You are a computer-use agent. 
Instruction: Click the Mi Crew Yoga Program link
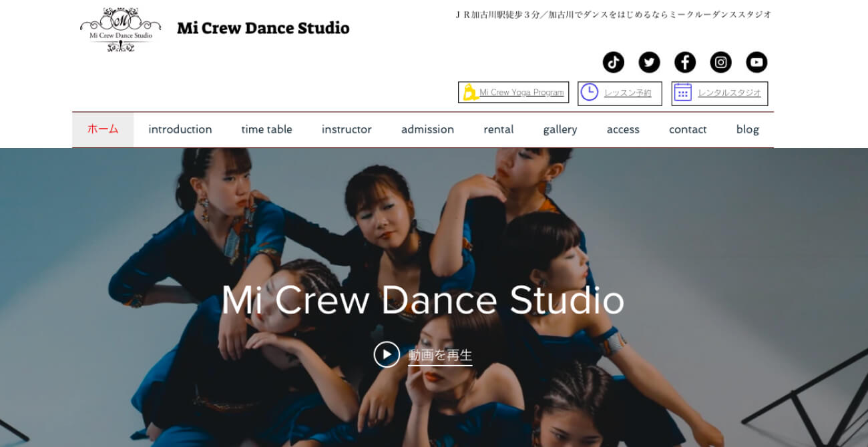click(520, 92)
